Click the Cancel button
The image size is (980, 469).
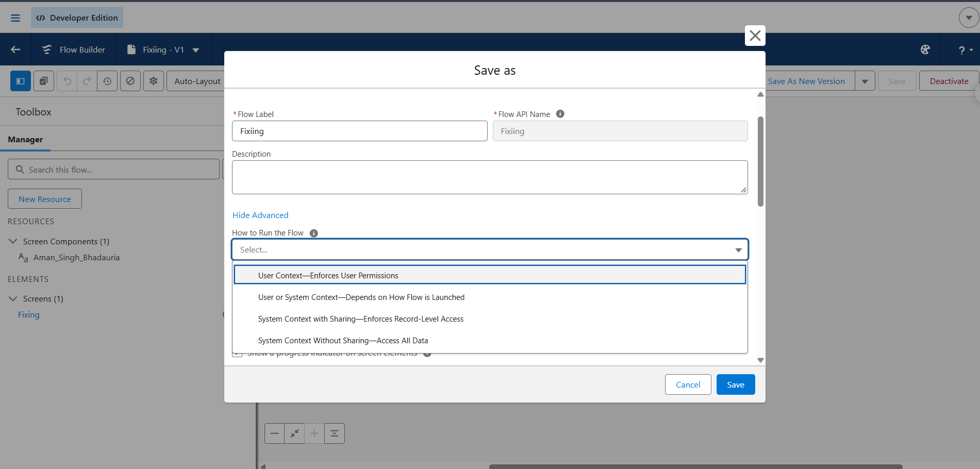point(688,384)
